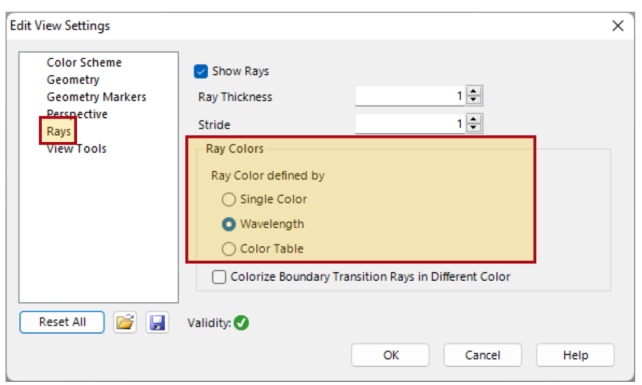This screenshot has height=385, width=642.
Task: Click the green Validity checkmark icon
Action: click(241, 323)
